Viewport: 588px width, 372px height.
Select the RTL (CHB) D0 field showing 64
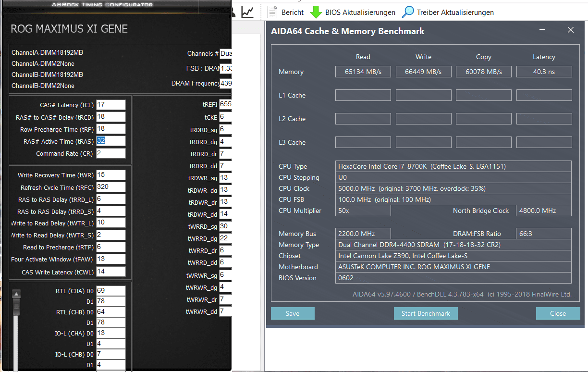(111, 312)
